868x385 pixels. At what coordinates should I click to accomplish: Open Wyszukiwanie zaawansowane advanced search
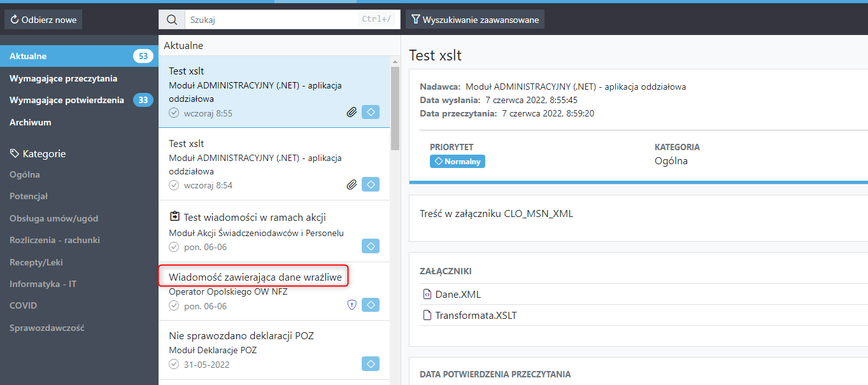[474, 20]
